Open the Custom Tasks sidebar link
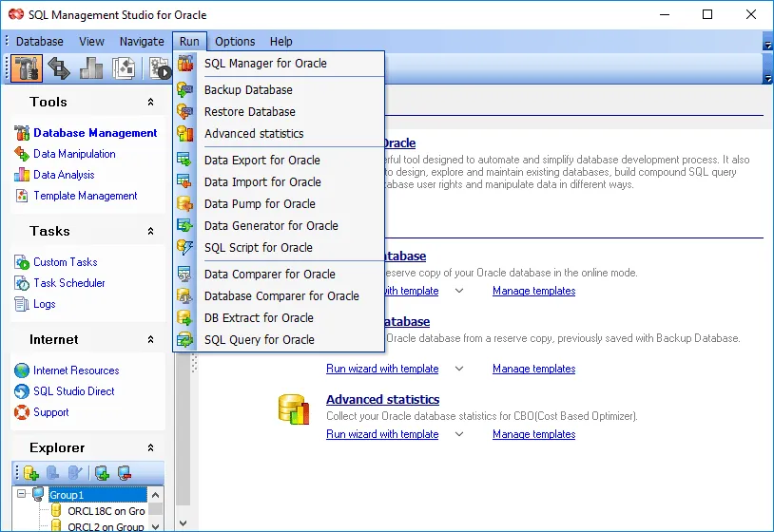This screenshot has height=532, width=774. 66,262
